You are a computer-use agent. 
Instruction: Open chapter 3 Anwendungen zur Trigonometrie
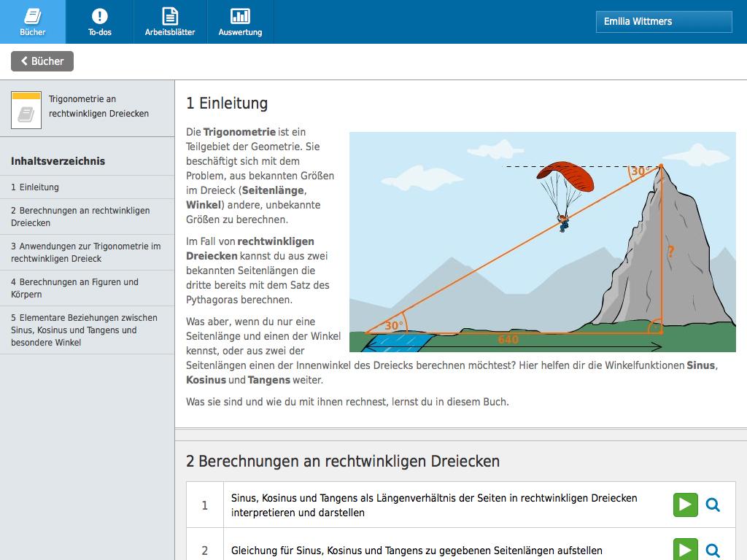(85, 252)
